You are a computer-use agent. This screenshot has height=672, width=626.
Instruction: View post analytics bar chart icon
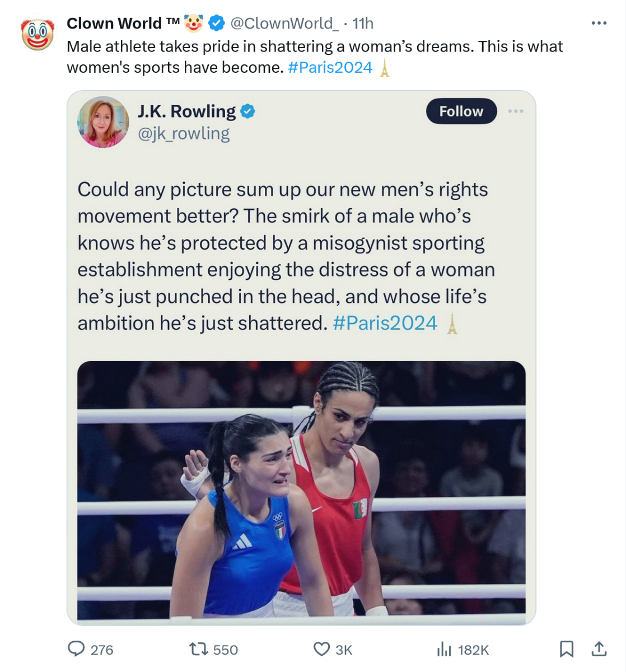444,649
